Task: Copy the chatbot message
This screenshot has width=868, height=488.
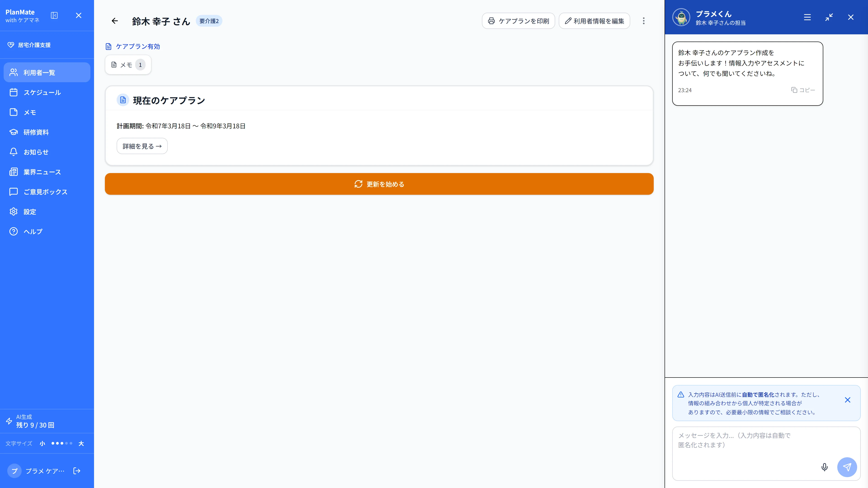Action: (x=803, y=90)
